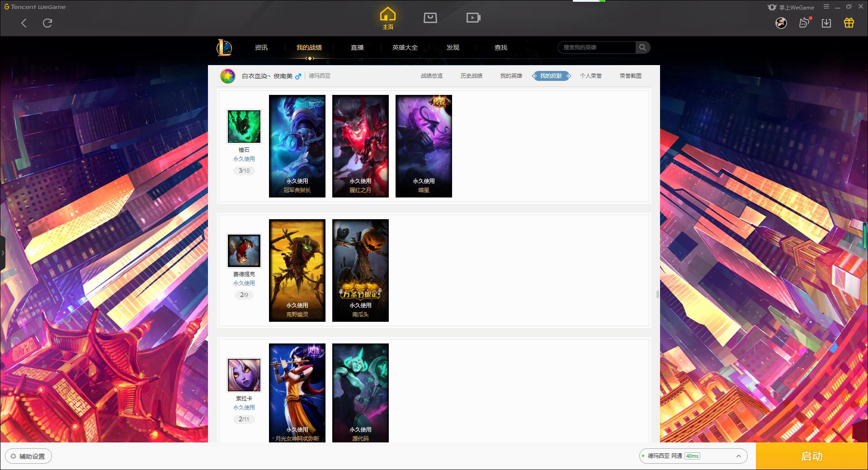Open 腥红之月 skin card
Screen dimensions: 868x470
360,146
